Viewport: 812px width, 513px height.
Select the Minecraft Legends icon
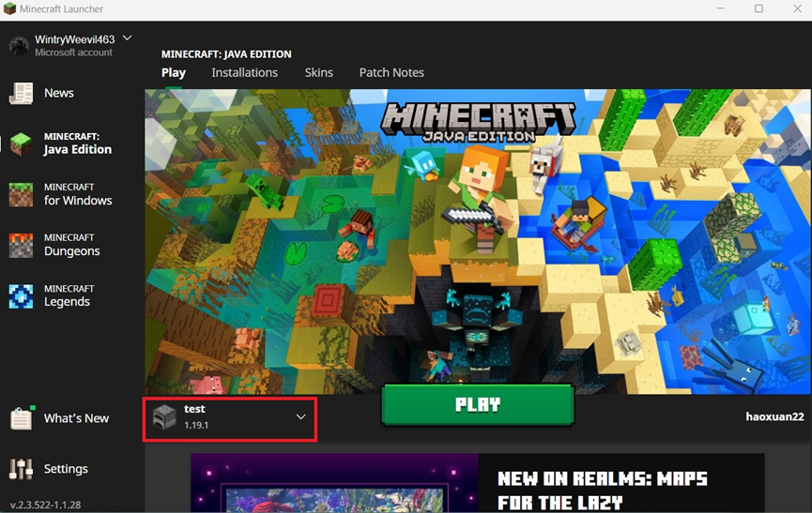click(x=22, y=296)
